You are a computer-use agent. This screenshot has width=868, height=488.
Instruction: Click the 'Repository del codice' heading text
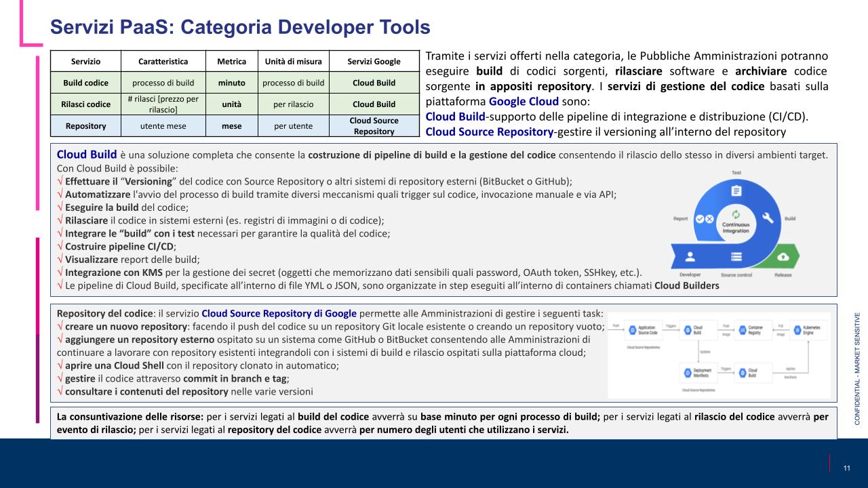pos(107,313)
